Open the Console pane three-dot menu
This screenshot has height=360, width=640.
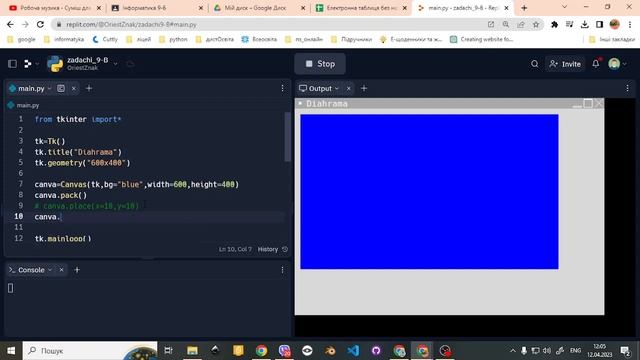tap(282, 270)
